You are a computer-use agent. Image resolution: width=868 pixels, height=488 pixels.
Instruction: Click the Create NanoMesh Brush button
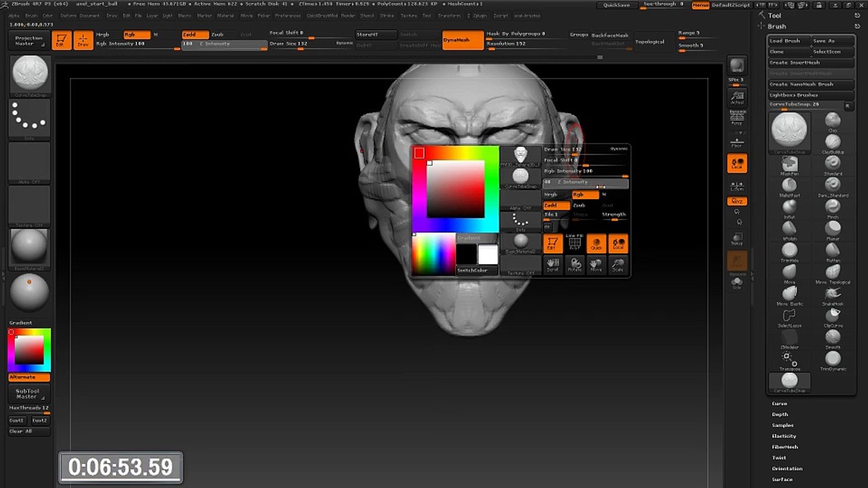pyautogui.click(x=810, y=84)
